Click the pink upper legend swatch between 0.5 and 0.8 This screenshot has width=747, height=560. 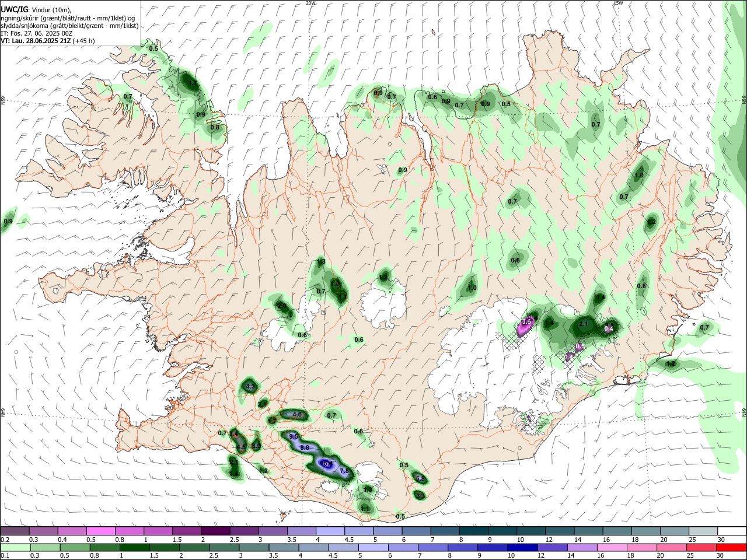click(102, 531)
